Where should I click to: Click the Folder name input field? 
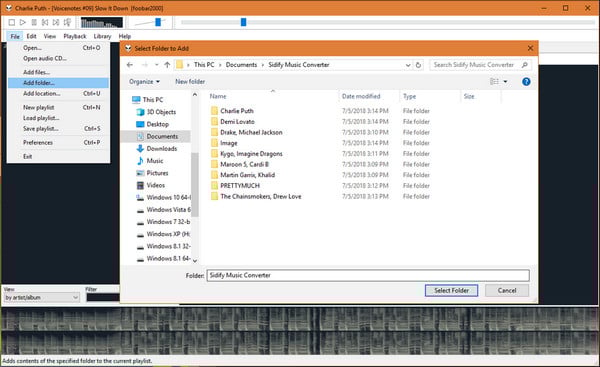tap(368, 276)
